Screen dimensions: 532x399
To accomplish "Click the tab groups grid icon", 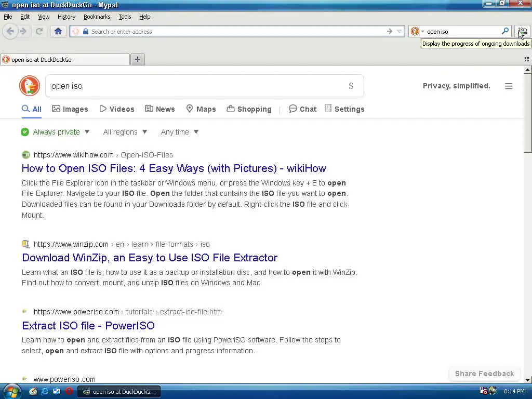I will pyautogui.click(x=527, y=59).
